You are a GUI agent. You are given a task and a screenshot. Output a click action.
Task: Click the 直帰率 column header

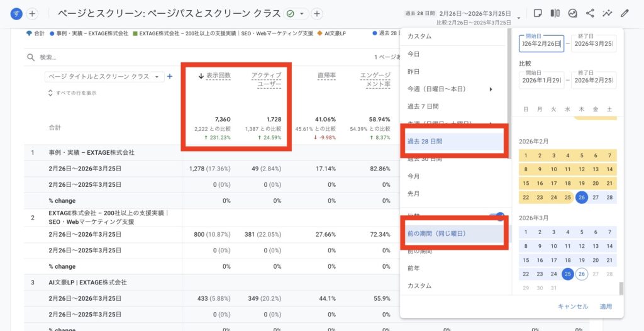(x=327, y=76)
